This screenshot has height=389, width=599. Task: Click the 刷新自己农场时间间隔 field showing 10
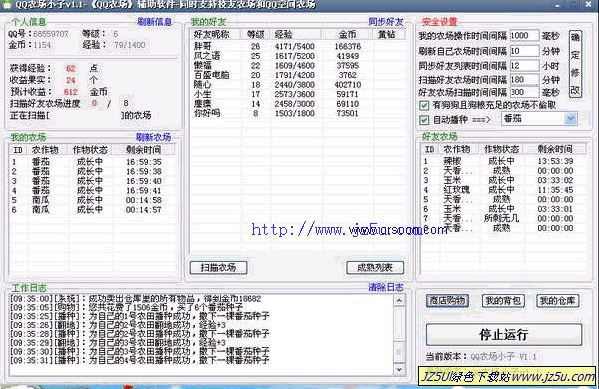coord(524,51)
